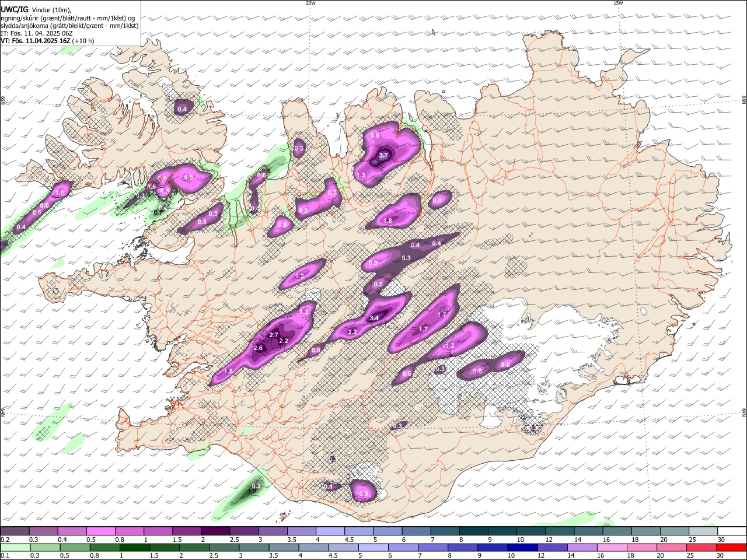
Task: Click the 20W longitude label
Action: (x=310, y=3)
